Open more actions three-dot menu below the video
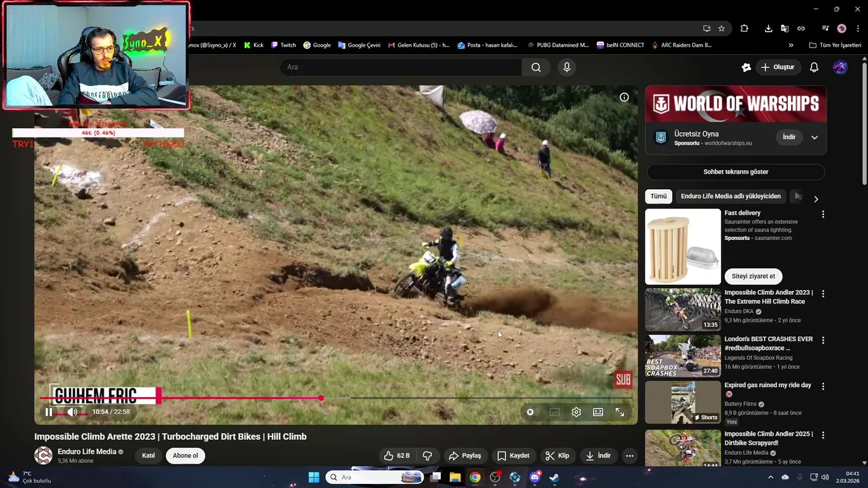Screen dimensions: 868x488 pyautogui.click(x=629, y=455)
